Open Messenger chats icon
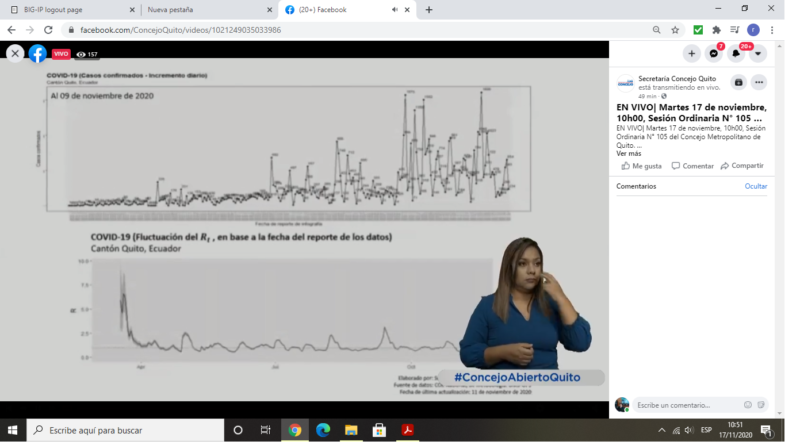The image size is (800, 445). coord(714,53)
